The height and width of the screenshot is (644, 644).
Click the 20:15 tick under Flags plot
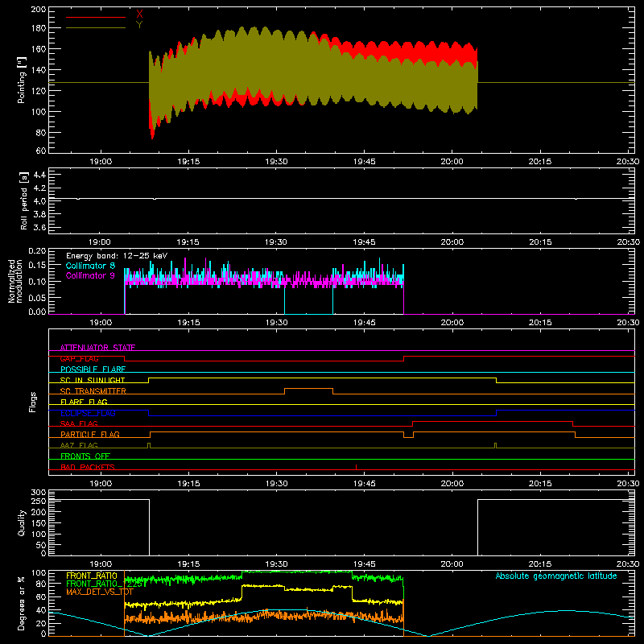tap(540, 484)
